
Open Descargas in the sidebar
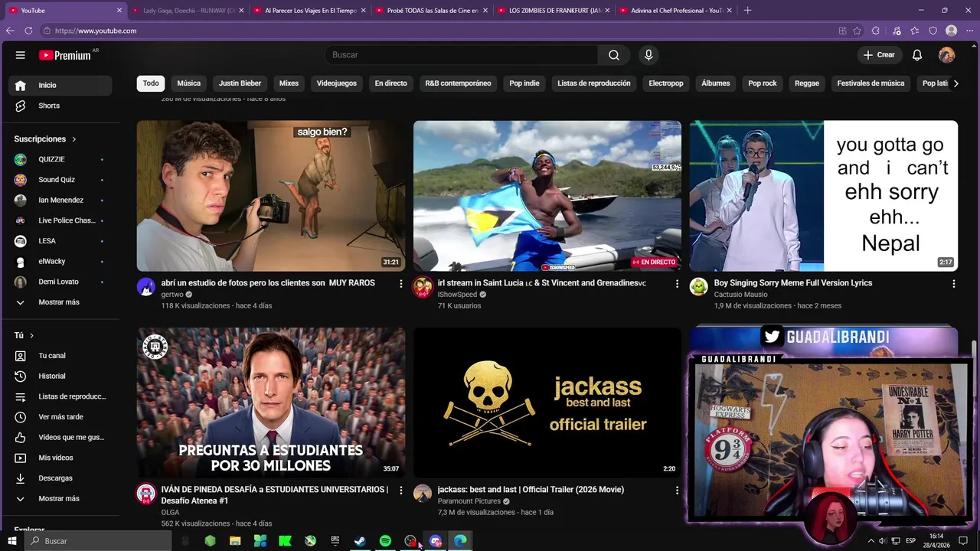click(x=60, y=478)
